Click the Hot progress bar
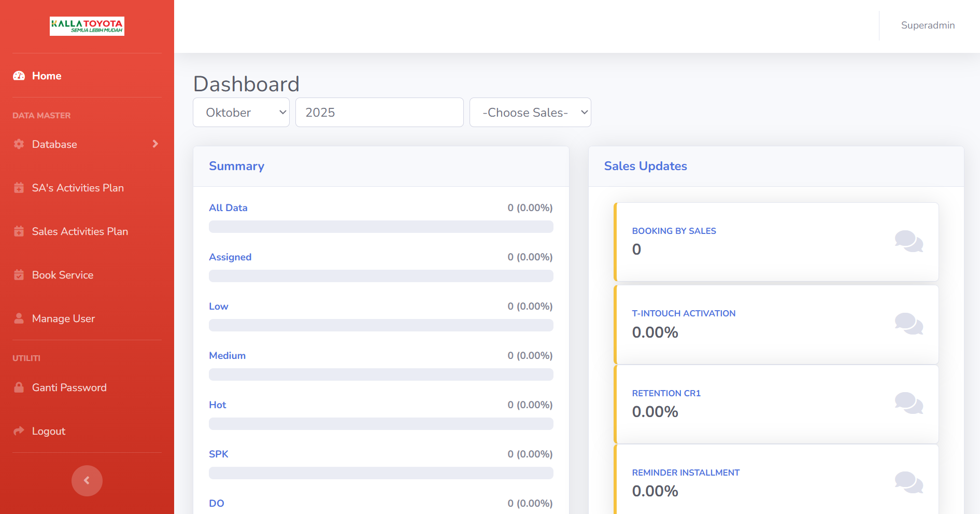980x514 pixels. (381, 424)
